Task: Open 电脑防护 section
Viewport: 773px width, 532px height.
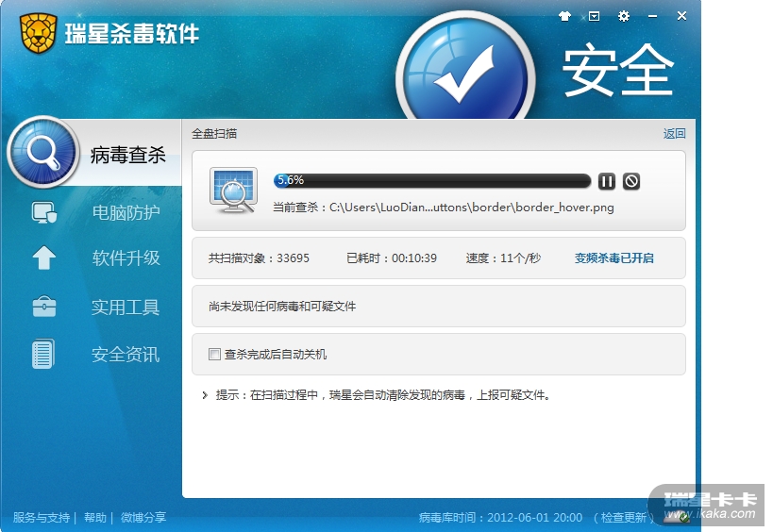Action: [x=126, y=213]
